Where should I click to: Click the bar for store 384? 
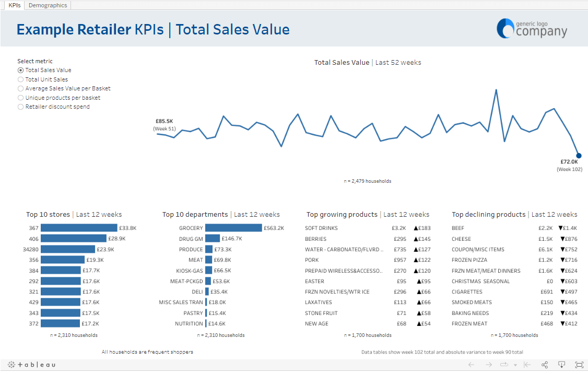pyautogui.click(x=61, y=271)
